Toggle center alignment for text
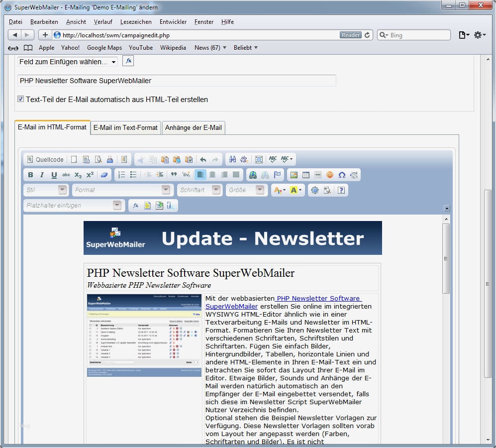 [x=212, y=175]
